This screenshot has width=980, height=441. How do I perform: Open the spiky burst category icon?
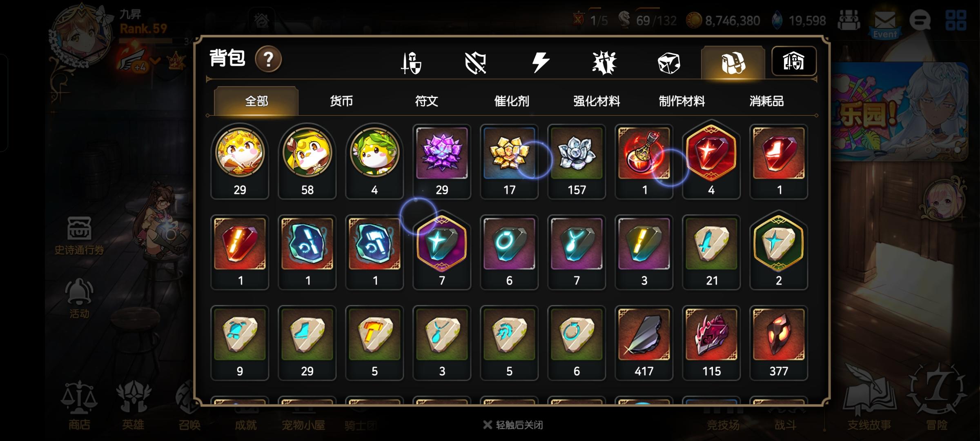pos(604,63)
